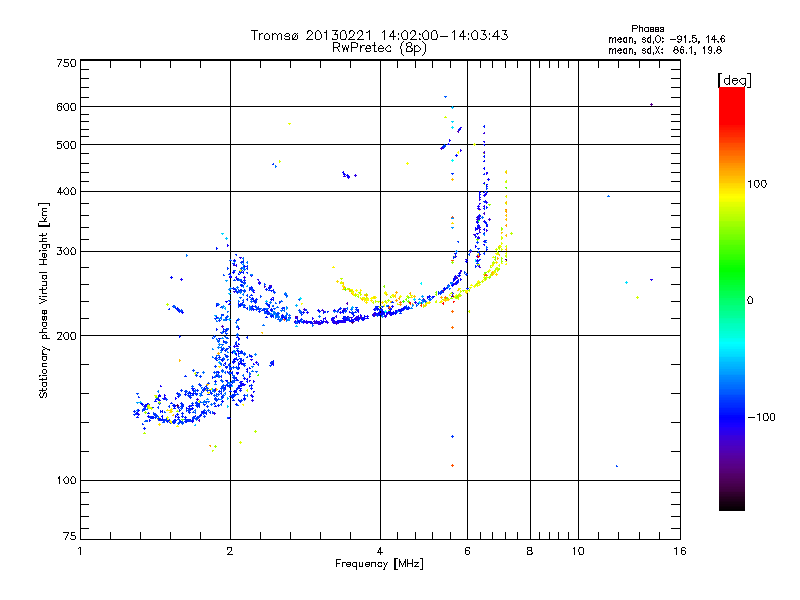
Task: Click the y-axis label '200'
Action: 66,336
